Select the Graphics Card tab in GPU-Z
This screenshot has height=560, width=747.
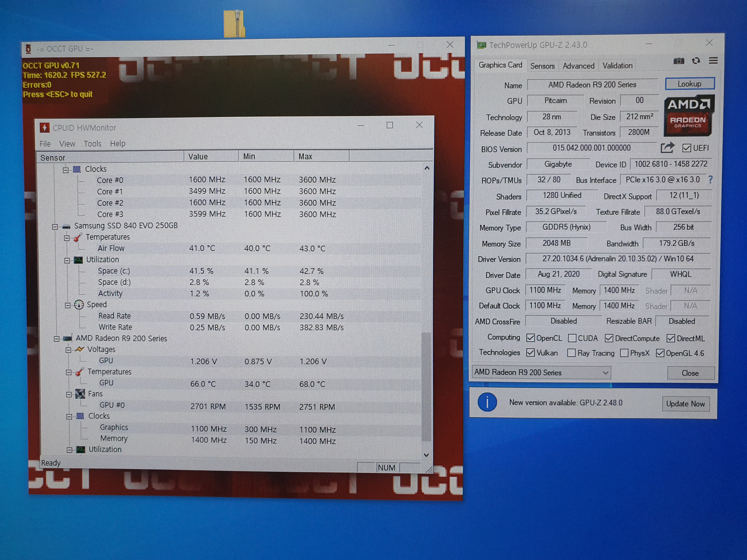(x=500, y=65)
